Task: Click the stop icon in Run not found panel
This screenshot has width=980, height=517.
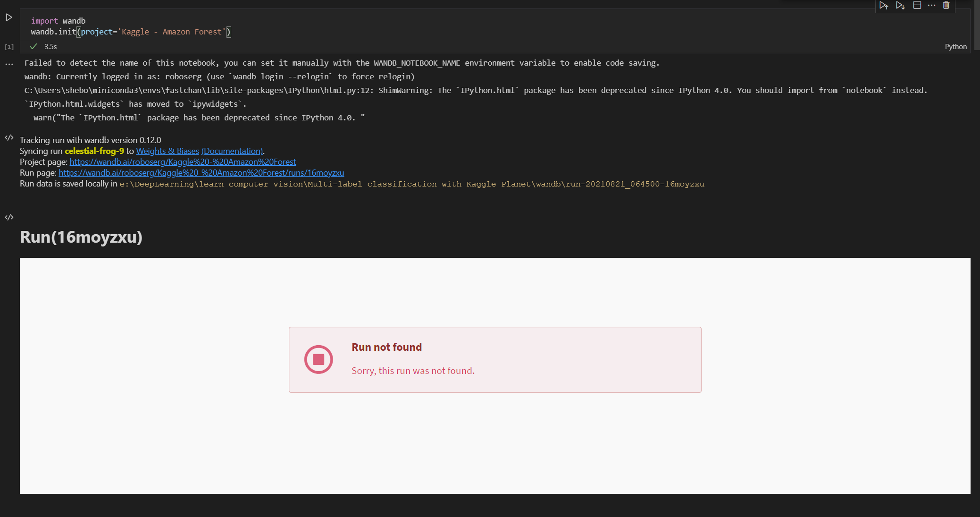Action: pyautogui.click(x=318, y=359)
